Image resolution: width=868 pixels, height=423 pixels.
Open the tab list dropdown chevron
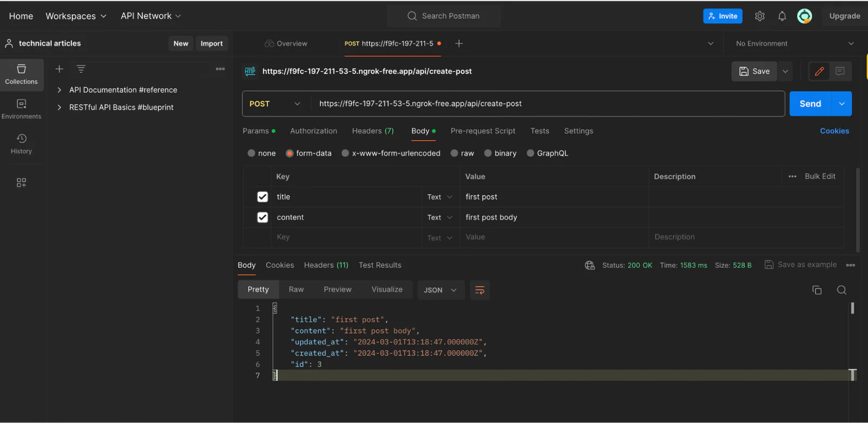pyautogui.click(x=711, y=43)
